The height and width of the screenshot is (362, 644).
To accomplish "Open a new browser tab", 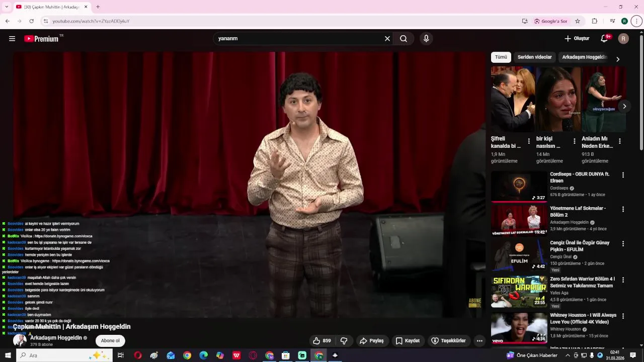I will coord(98,7).
